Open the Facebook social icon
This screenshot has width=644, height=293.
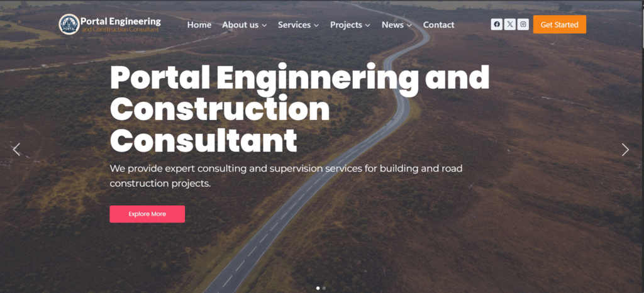coord(497,25)
